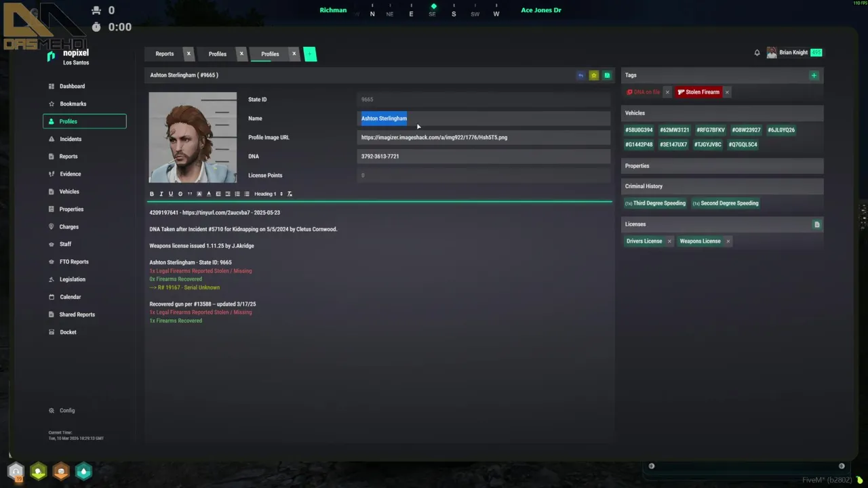Open the Evidence section
868x488 pixels.
85,174
